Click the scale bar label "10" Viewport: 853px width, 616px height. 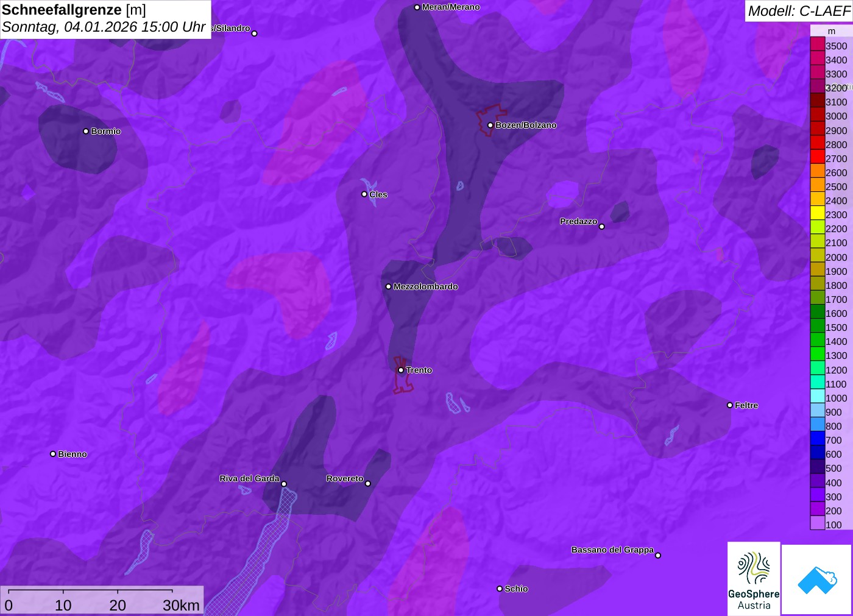point(63,605)
